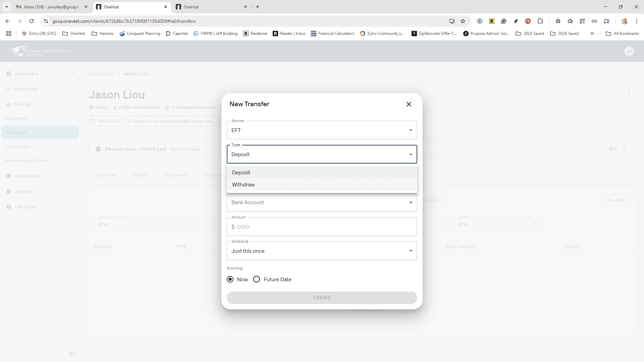Open Review Goal workflow options menu
This screenshot has width=644, height=362.
tap(624, 149)
